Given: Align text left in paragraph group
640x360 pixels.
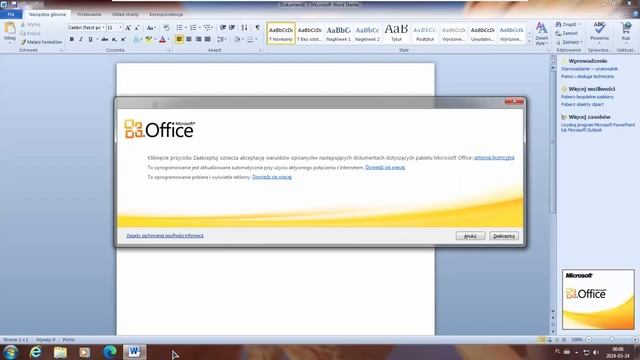Looking at the screenshot, I should 179,39.
